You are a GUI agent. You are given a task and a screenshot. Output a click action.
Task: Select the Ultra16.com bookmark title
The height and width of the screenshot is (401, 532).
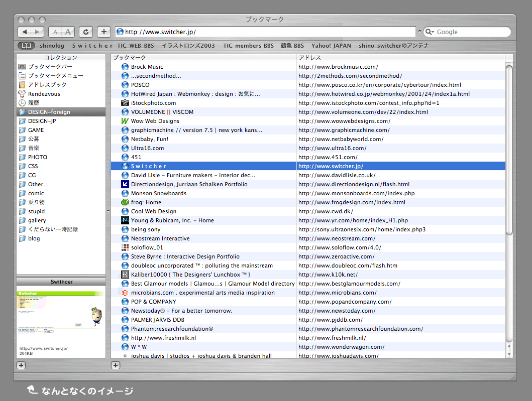point(147,148)
